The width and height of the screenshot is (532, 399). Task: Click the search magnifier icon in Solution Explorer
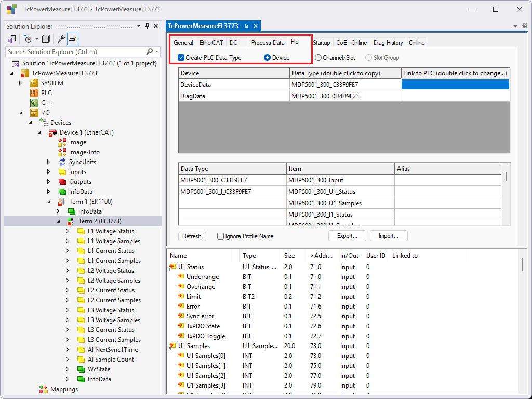coord(149,51)
